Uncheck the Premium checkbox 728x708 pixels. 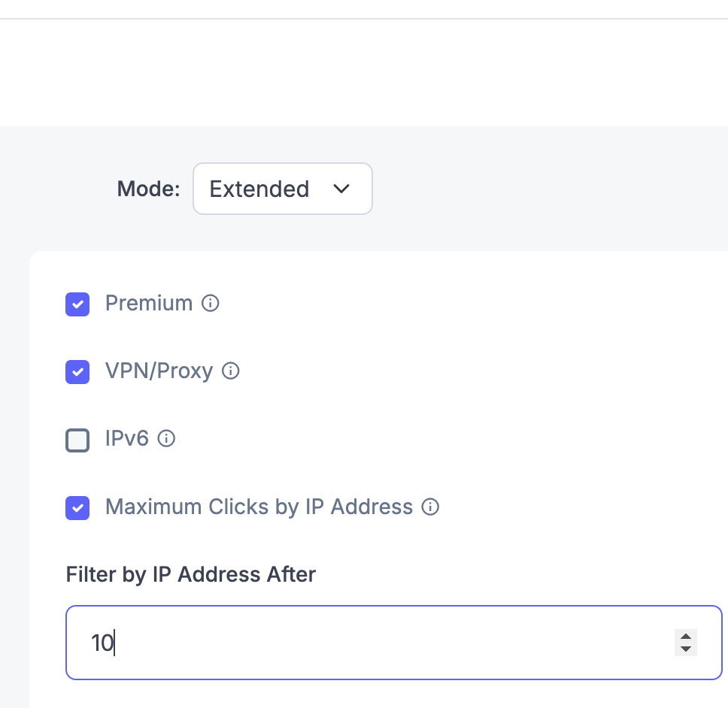tap(77, 304)
